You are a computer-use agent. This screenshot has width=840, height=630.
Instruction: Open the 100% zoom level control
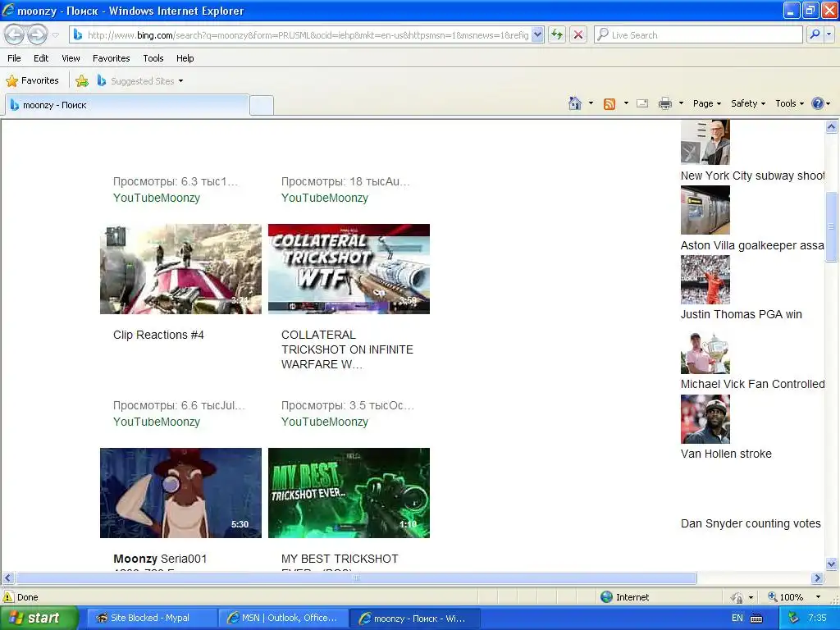pyautogui.click(x=795, y=597)
